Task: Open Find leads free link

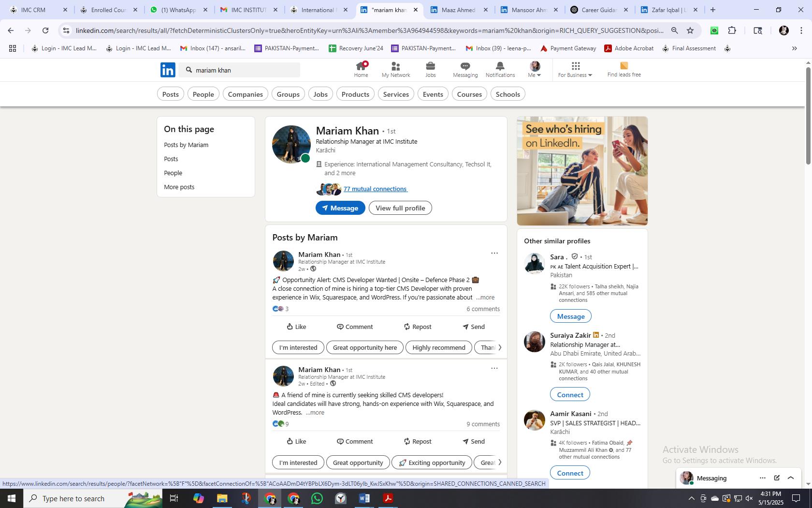Action: pos(624,69)
